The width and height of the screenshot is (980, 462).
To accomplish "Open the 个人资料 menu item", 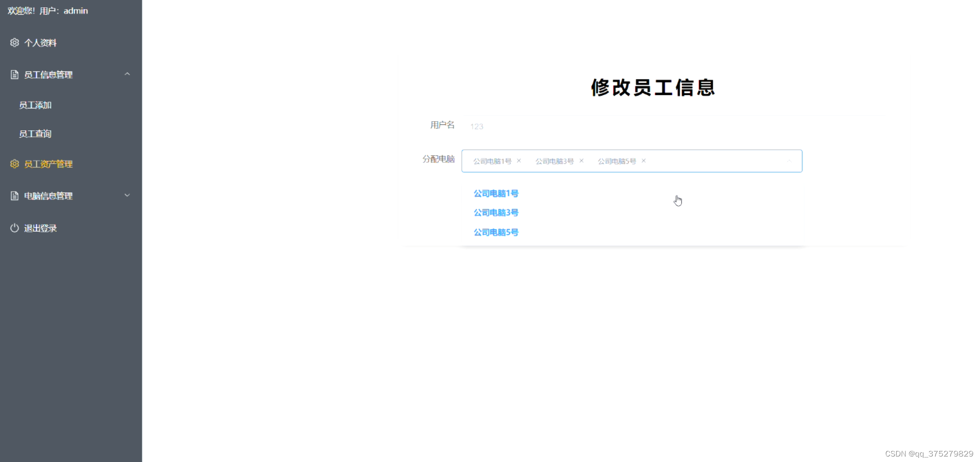I will click(71, 43).
